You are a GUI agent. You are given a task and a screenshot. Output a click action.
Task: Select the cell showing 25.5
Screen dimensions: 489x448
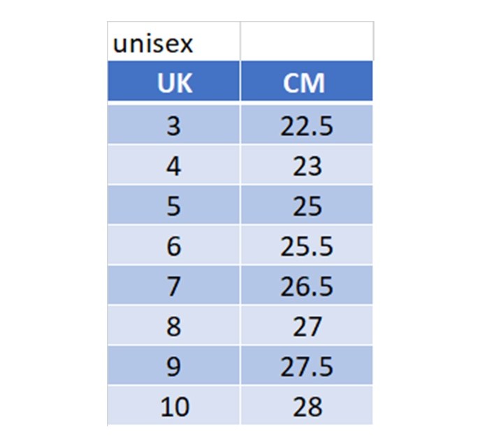(307, 246)
